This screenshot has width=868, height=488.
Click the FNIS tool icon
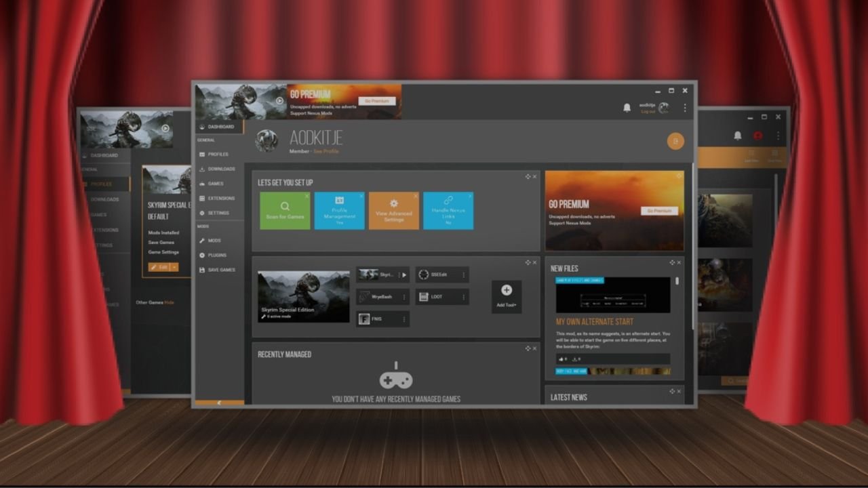364,319
